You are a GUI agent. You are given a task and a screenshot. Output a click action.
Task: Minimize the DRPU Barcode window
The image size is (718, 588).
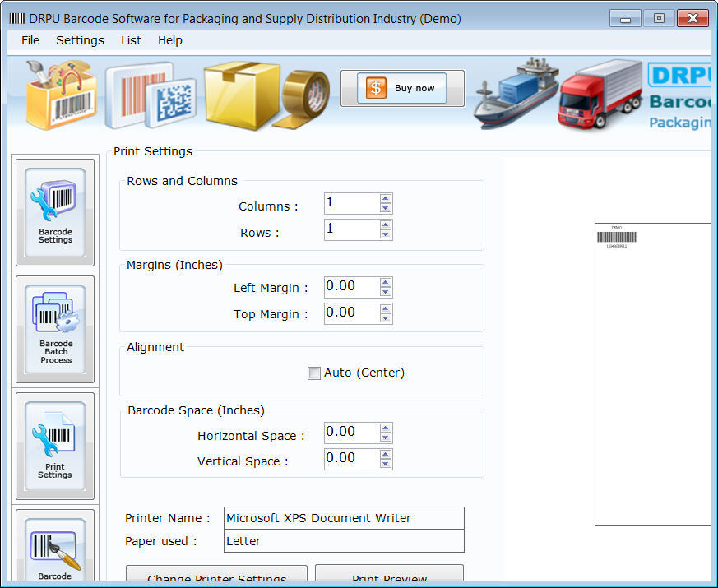(625, 19)
